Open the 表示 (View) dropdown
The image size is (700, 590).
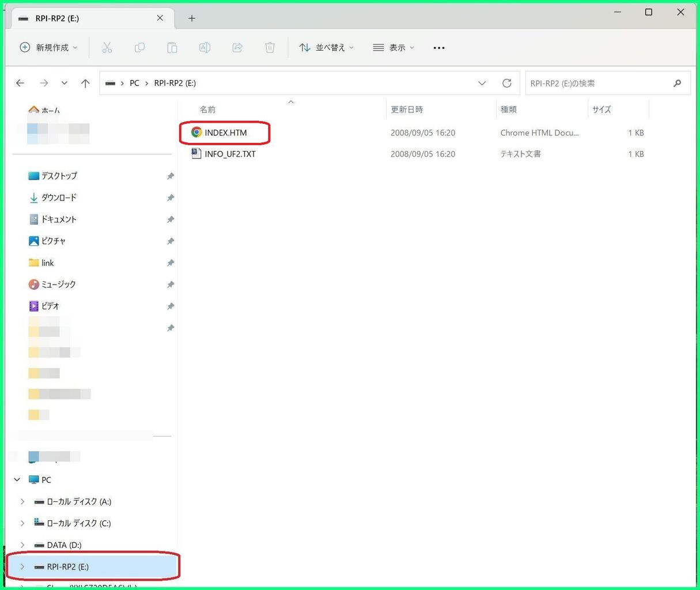pos(393,48)
